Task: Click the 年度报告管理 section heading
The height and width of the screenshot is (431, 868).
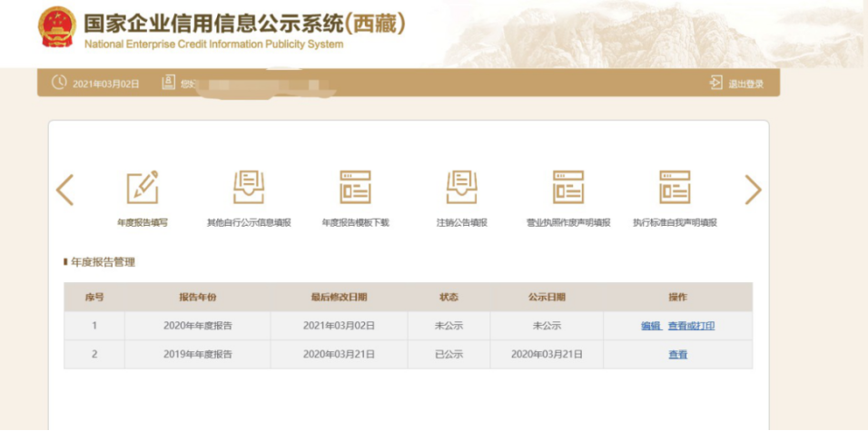Action: (103, 262)
